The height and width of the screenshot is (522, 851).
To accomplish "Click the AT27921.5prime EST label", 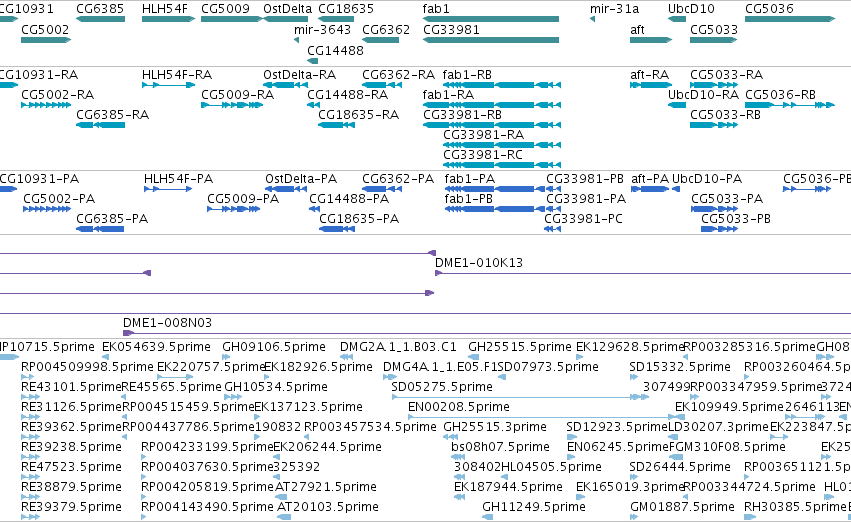I will [326, 487].
